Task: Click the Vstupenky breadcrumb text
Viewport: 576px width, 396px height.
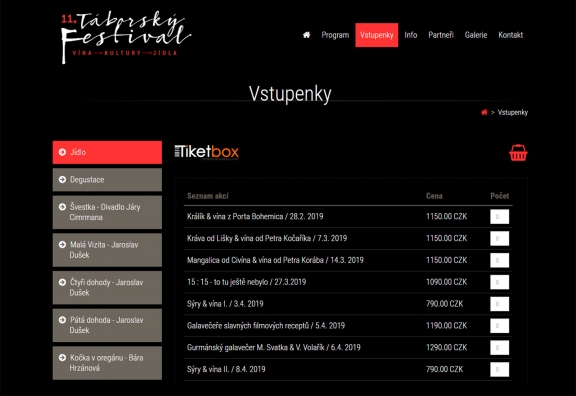Action: 512,112
